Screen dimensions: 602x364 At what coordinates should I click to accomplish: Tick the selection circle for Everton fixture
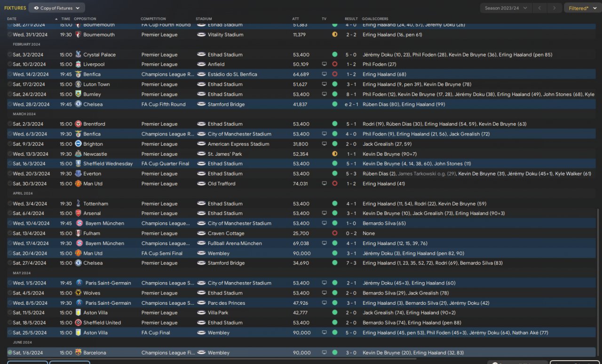coord(10,174)
